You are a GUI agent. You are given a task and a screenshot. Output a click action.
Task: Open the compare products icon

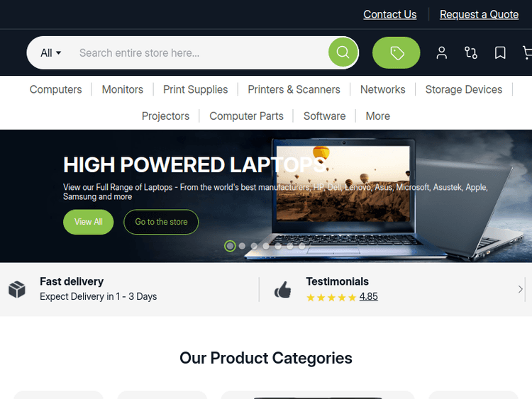pyautogui.click(x=470, y=53)
